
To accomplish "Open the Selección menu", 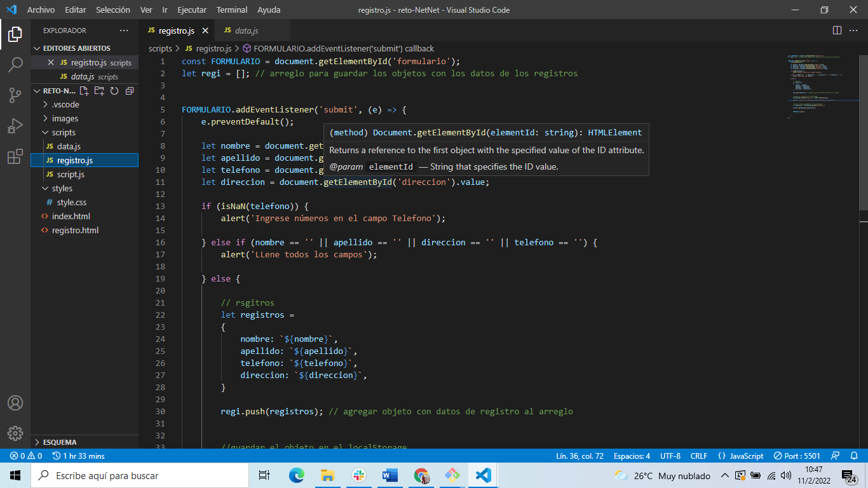I will pos(113,10).
